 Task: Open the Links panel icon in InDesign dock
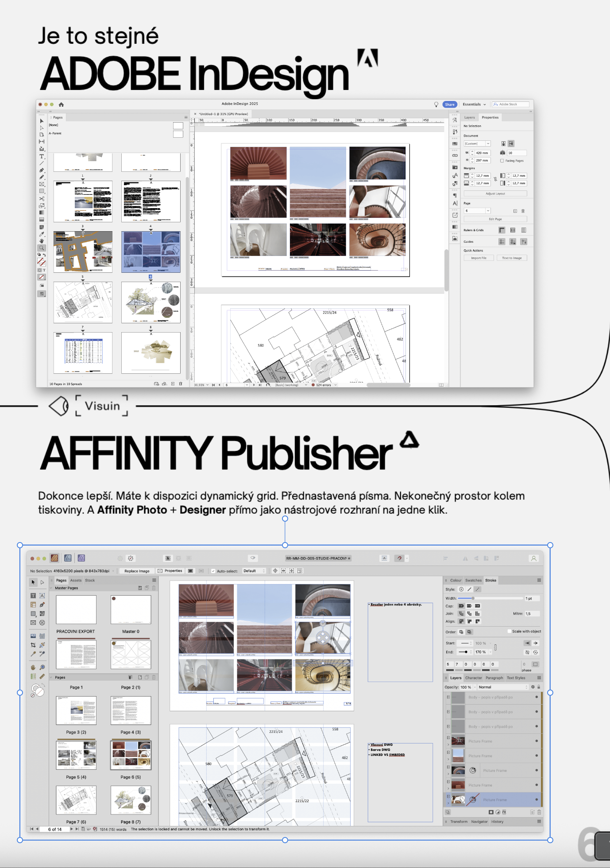click(455, 155)
